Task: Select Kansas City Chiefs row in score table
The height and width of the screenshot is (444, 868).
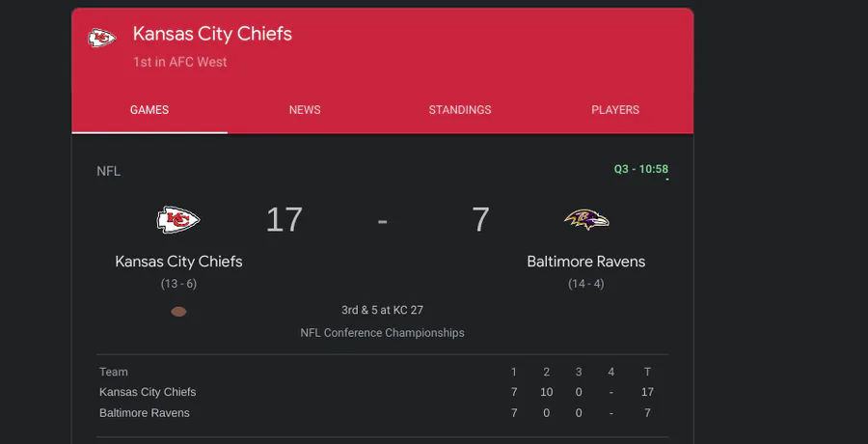Action: tap(148, 392)
